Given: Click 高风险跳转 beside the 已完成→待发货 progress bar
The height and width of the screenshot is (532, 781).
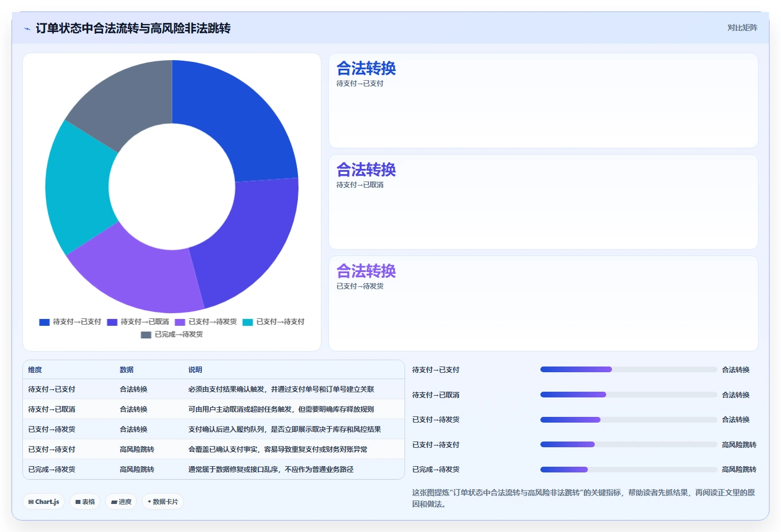Looking at the screenshot, I should [x=739, y=470].
